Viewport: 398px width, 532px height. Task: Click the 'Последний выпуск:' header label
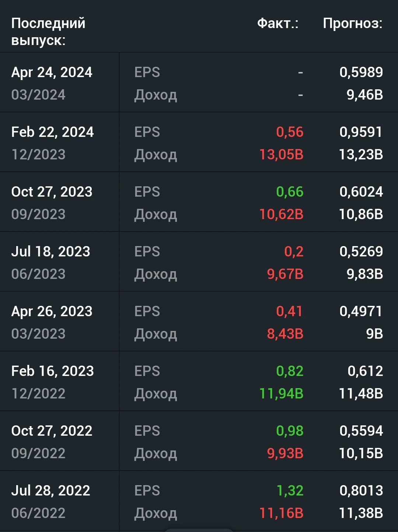[48, 31]
